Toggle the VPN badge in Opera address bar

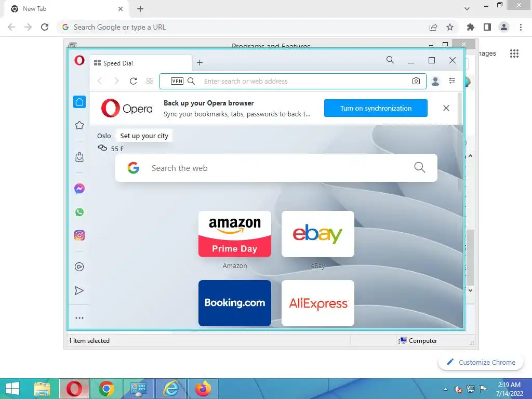click(x=177, y=81)
